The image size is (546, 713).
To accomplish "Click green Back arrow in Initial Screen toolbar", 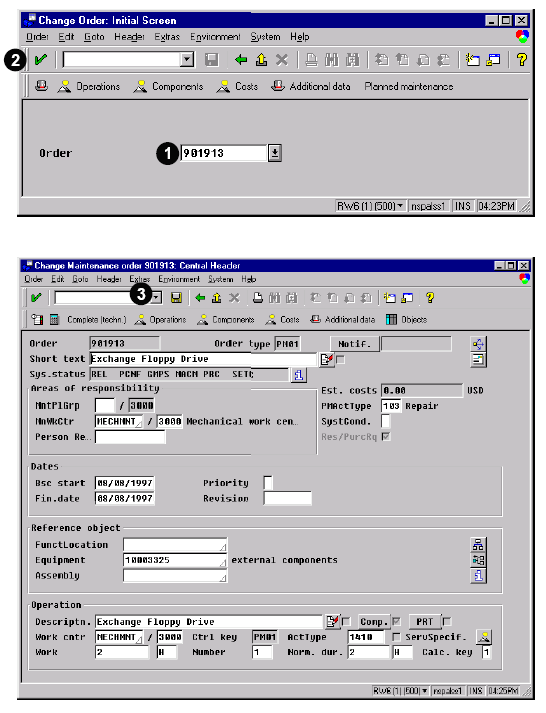I will coord(240,60).
